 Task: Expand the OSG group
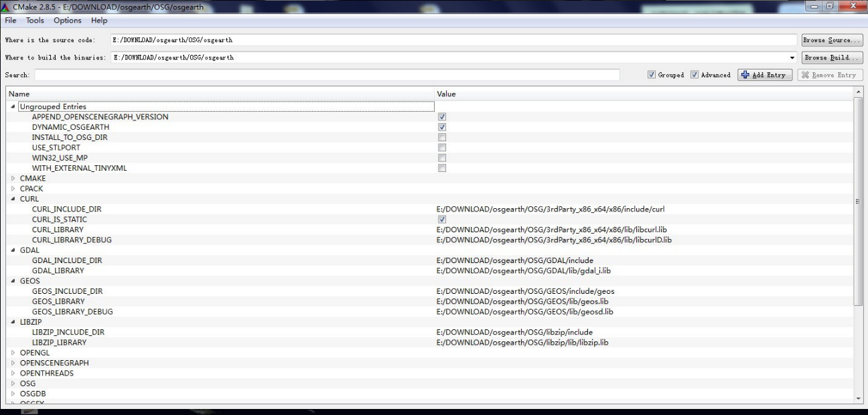point(14,384)
